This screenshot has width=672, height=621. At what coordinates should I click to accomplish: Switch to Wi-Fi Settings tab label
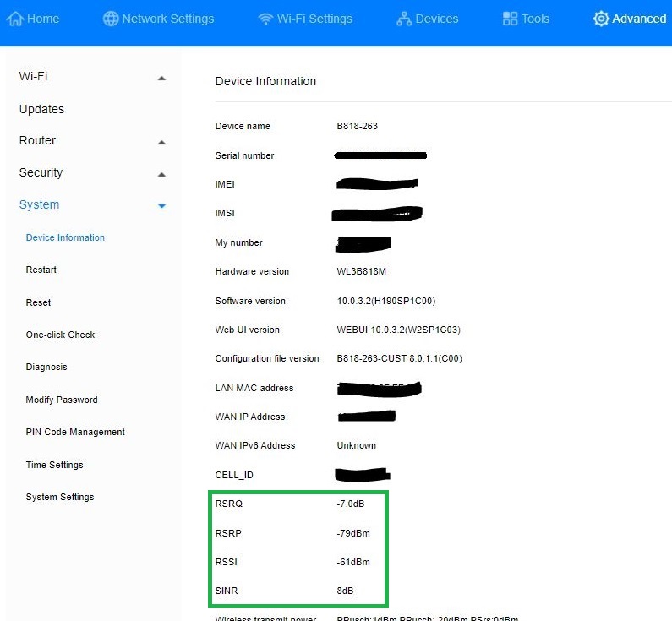pos(314,19)
